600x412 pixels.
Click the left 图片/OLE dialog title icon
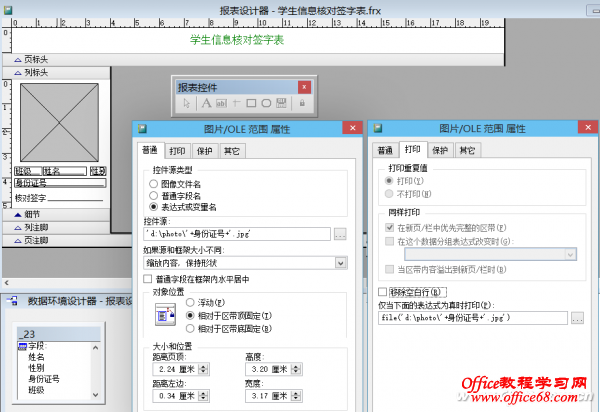pyautogui.click(x=142, y=129)
